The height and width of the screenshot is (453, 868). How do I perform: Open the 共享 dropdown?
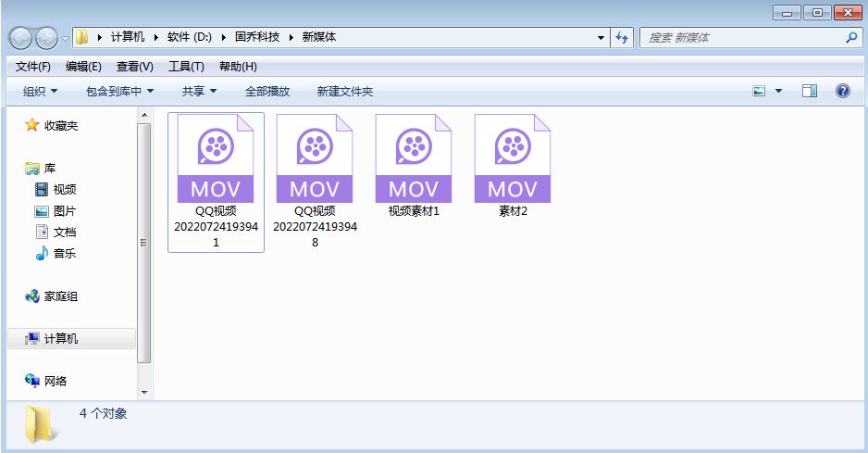(199, 91)
